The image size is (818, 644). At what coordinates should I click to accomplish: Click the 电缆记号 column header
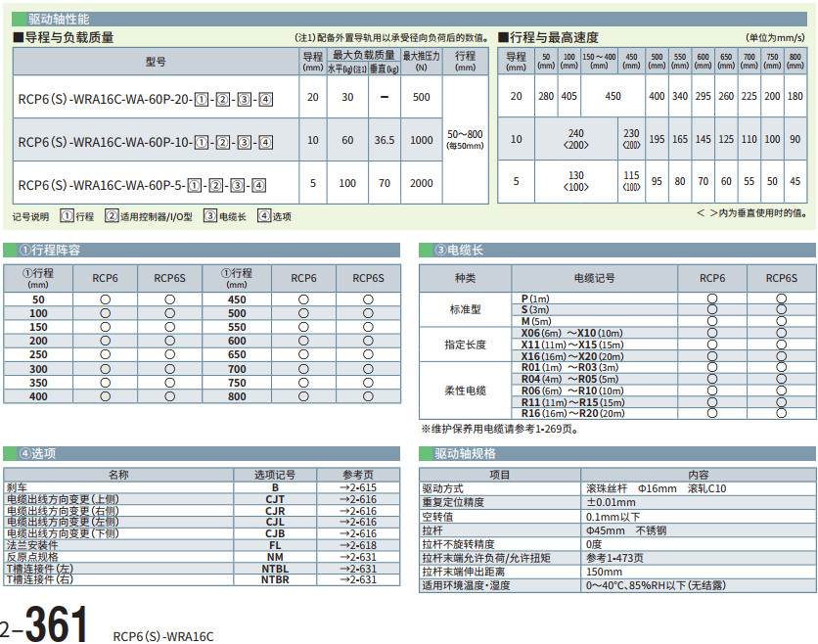(x=594, y=278)
